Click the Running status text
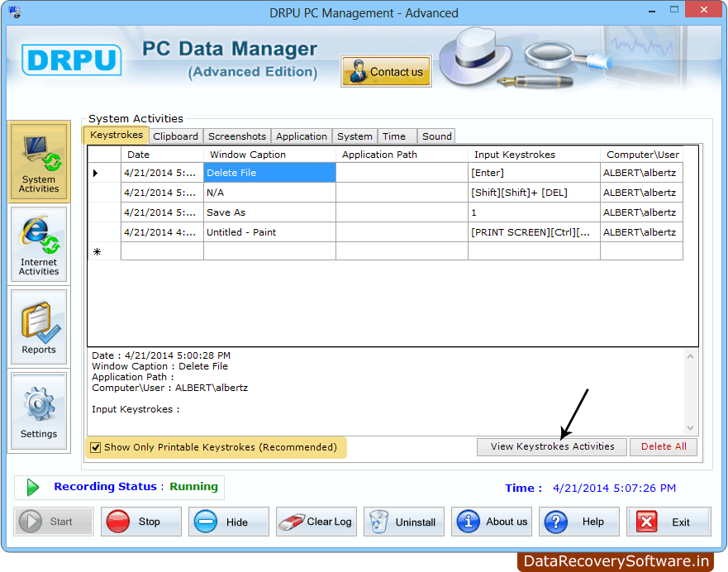Screen dimensions: 728x572 pyautogui.click(x=193, y=487)
